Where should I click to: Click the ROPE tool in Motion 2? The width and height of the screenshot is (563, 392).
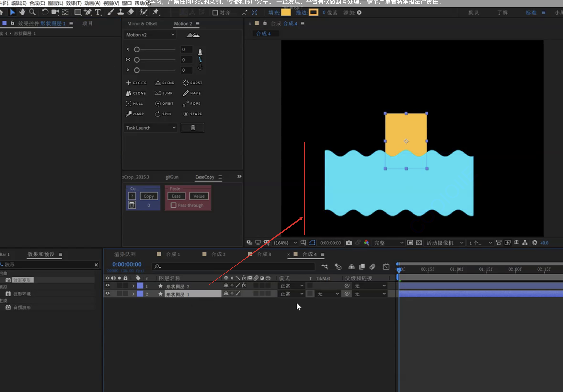click(192, 104)
